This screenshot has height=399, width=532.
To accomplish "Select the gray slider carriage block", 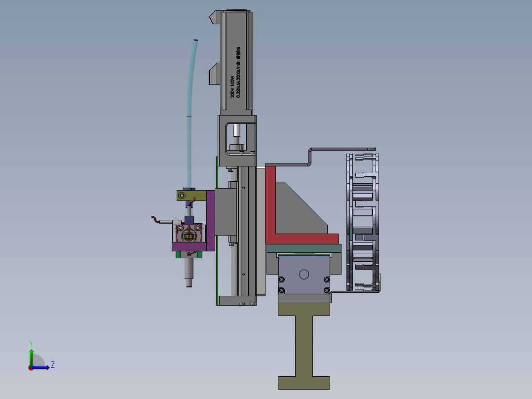I will click(226, 212).
